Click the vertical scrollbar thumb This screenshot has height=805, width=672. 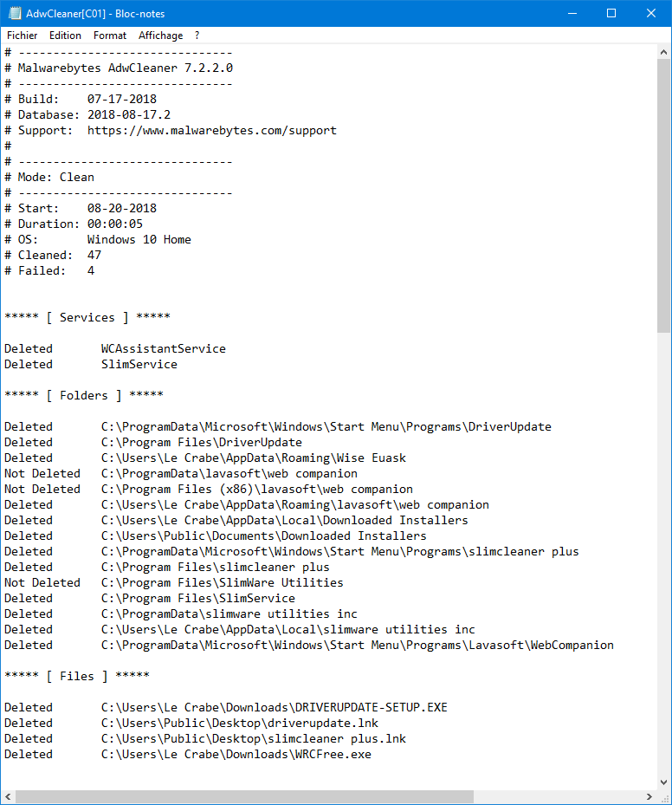(x=664, y=196)
